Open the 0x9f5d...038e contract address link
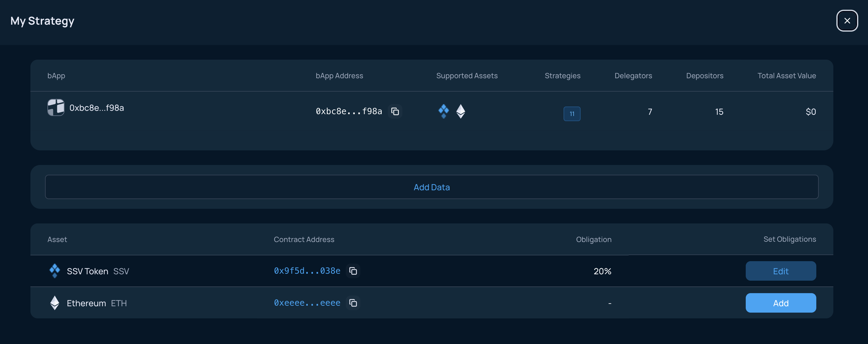Screen dimensions: 868x344 point(307,271)
